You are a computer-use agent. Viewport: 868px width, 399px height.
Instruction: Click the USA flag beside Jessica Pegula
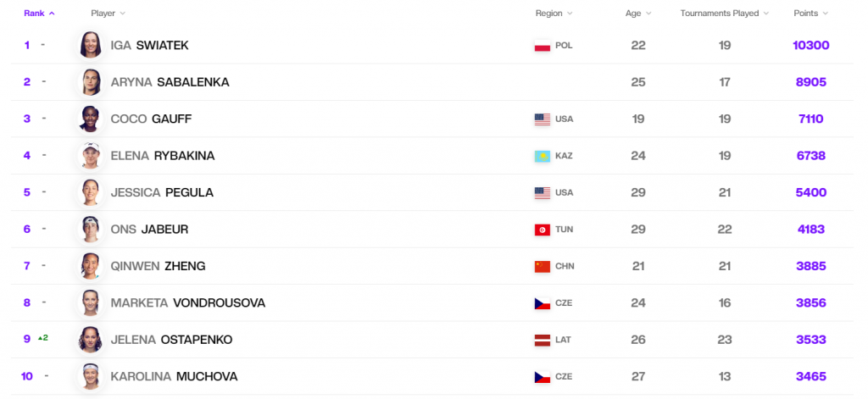coord(542,193)
